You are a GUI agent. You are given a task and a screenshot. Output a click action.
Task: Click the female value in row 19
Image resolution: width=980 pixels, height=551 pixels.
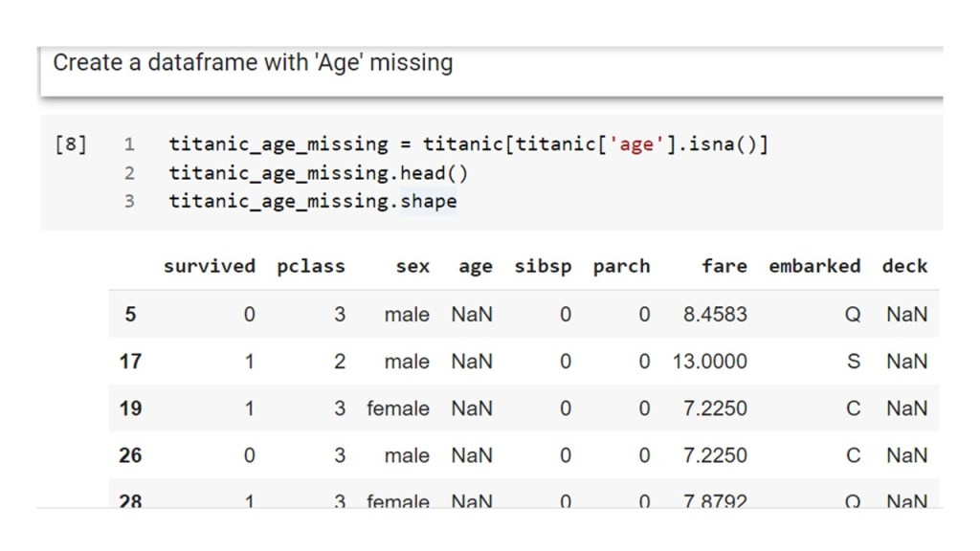(x=398, y=408)
